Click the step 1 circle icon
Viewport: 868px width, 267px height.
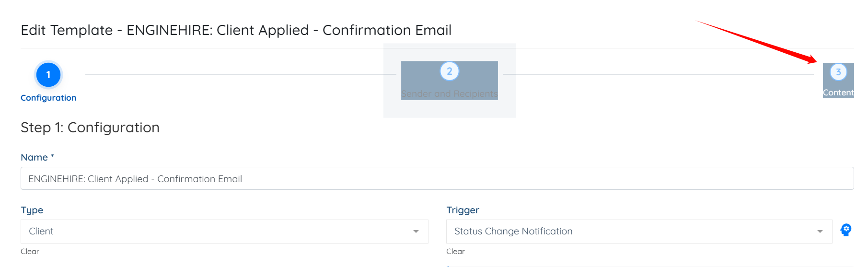[48, 75]
